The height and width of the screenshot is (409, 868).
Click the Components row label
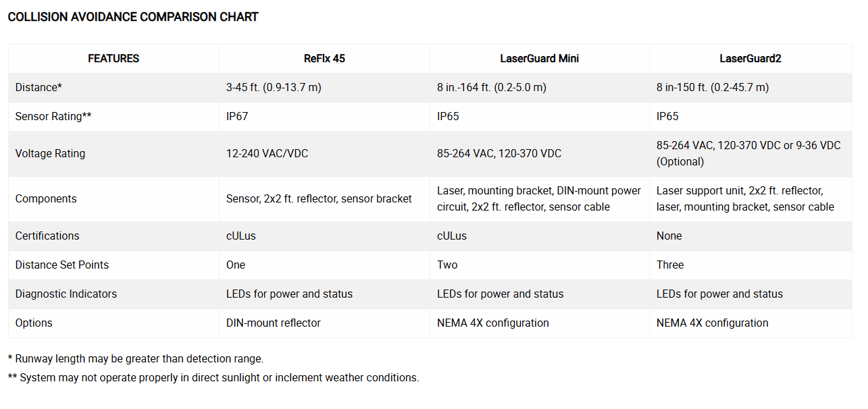[46, 199]
